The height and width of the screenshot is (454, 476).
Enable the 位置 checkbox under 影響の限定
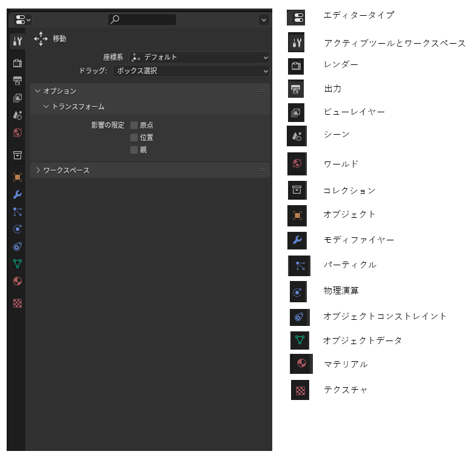(x=134, y=138)
